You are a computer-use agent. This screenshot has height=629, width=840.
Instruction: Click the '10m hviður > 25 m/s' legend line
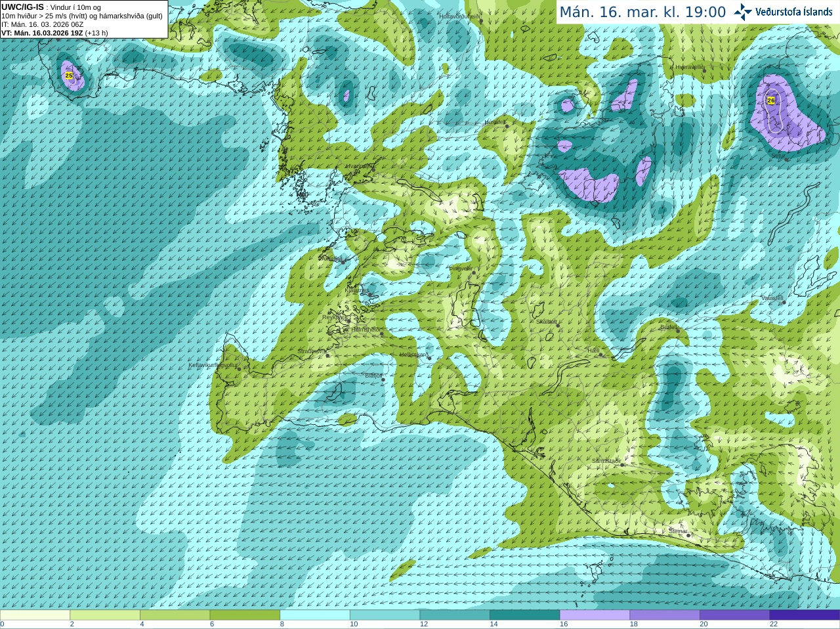pyautogui.click(x=82, y=16)
